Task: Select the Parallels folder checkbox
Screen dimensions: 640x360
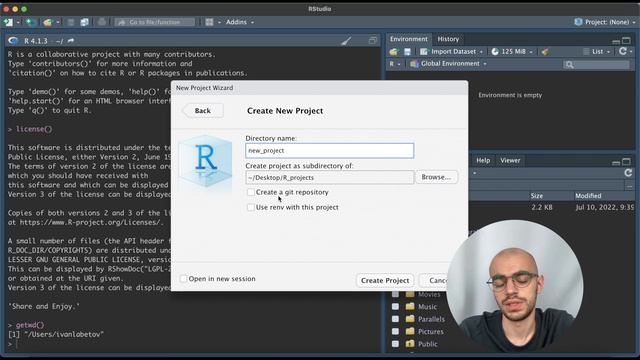Action: [x=395, y=319]
